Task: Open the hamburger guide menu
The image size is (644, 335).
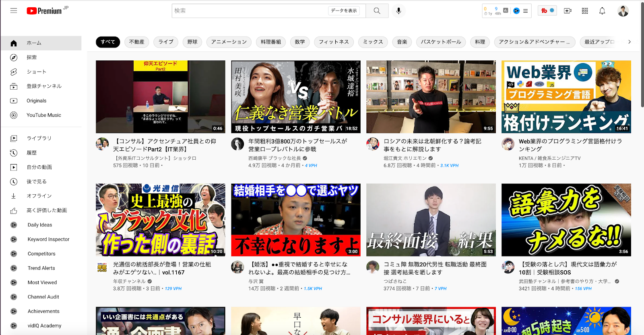Action: (x=14, y=11)
